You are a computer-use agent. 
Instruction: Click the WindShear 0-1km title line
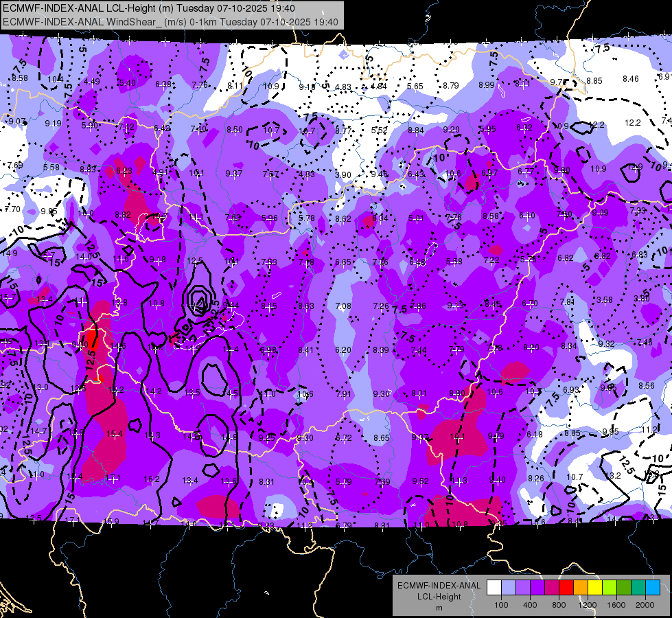(170, 22)
